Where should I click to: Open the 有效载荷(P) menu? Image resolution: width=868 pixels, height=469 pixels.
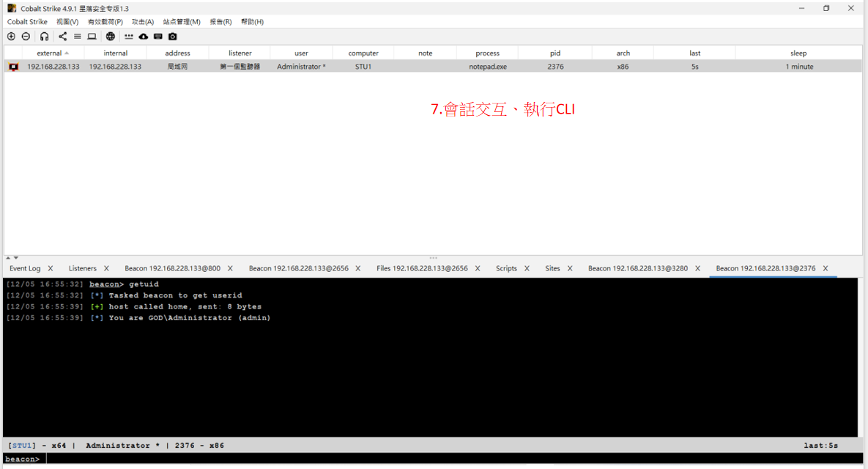[x=105, y=21]
